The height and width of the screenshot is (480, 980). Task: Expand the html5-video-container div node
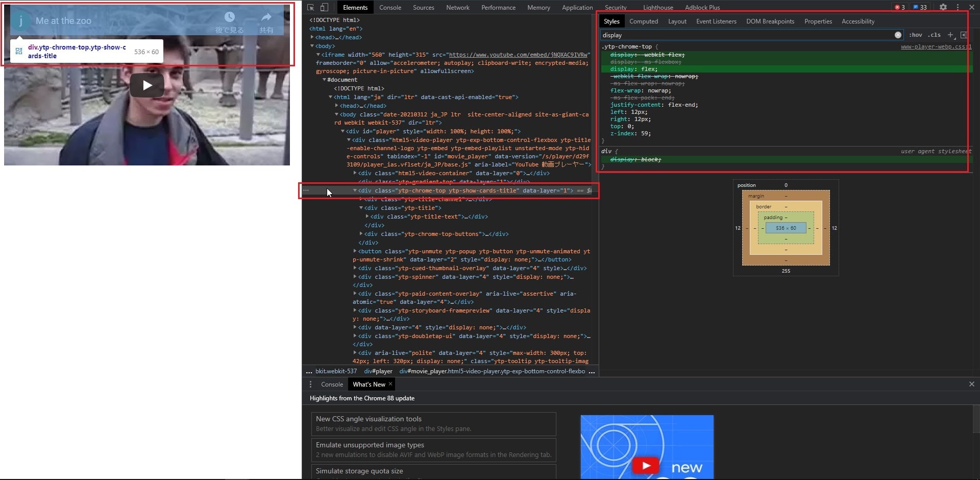point(355,173)
